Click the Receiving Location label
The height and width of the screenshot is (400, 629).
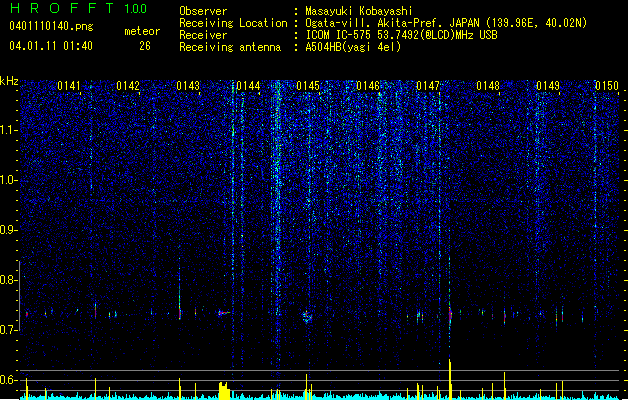pyautogui.click(x=233, y=23)
